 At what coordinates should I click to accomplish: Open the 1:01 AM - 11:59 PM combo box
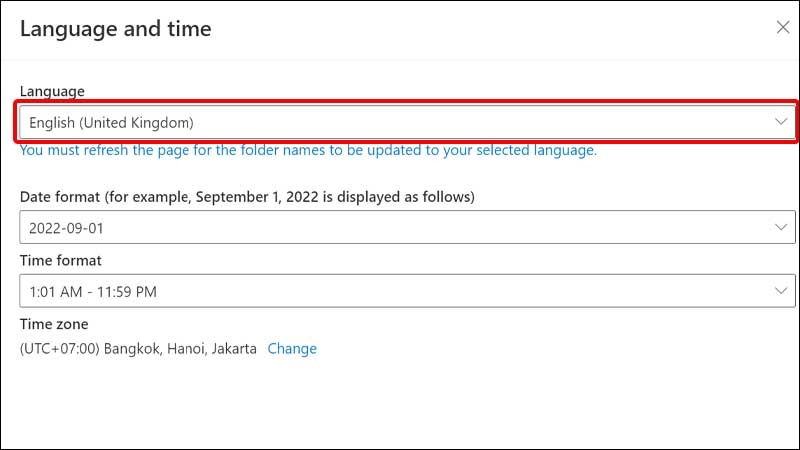pyautogui.click(x=407, y=291)
